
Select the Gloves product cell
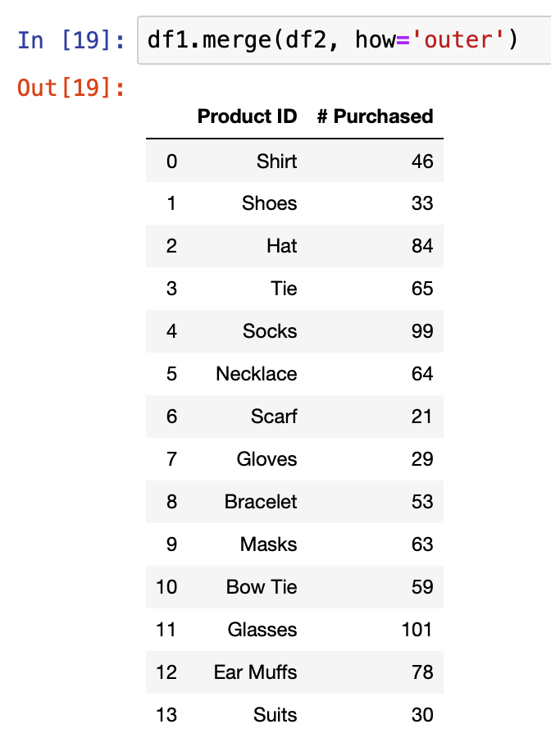click(266, 459)
